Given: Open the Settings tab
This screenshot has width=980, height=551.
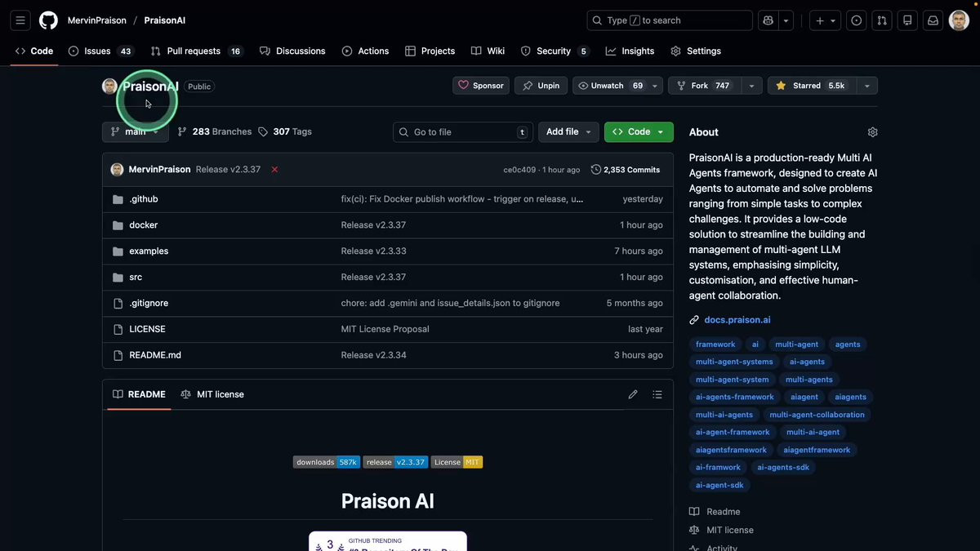Looking at the screenshot, I should 696,51.
